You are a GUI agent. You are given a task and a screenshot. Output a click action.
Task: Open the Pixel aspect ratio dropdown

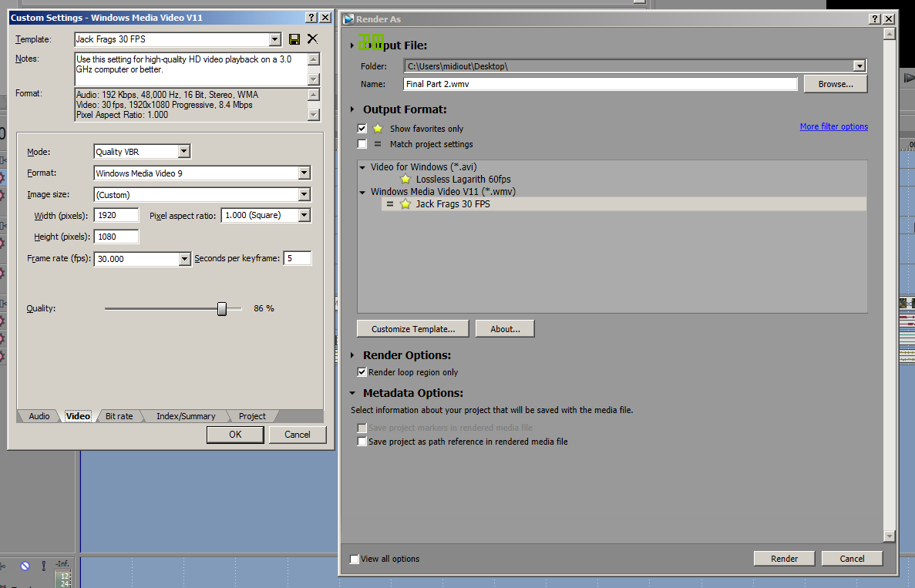point(304,215)
